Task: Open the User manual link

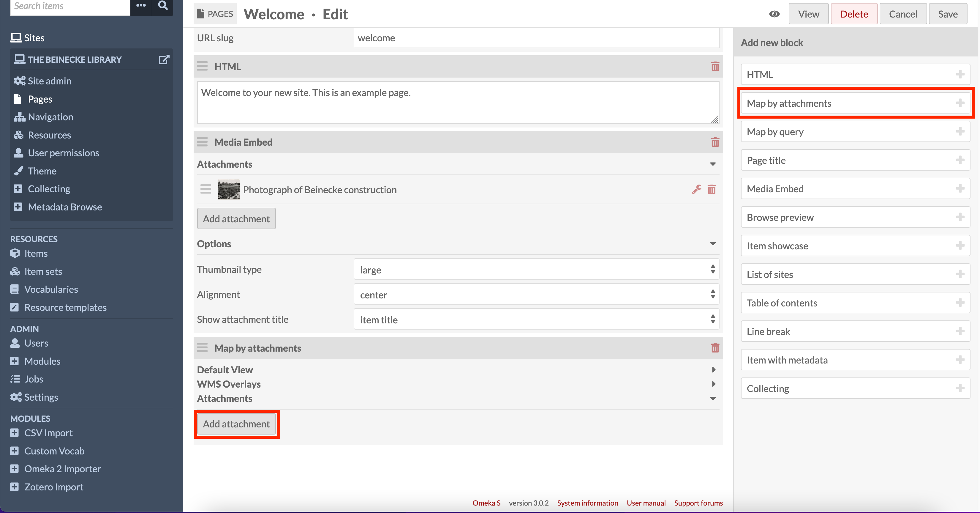Action: (x=646, y=503)
